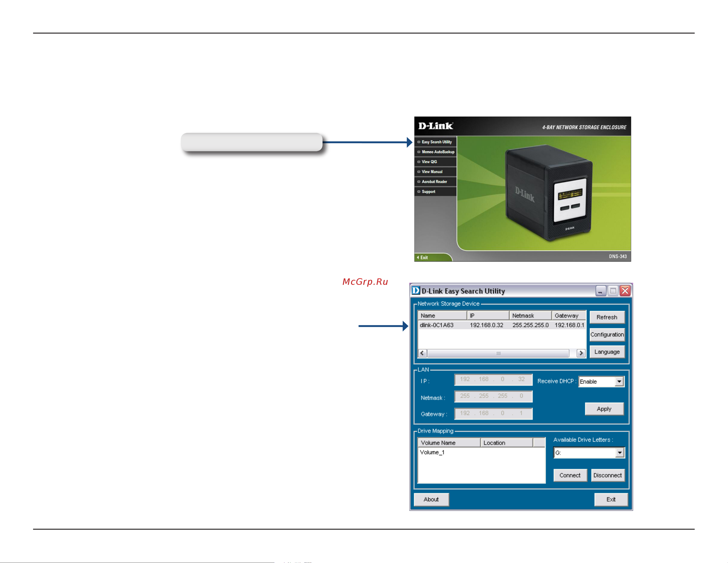The height and width of the screenshot is (563, 728).
Task: Open Receive DHCP dropdown
Action: [619, 381]
